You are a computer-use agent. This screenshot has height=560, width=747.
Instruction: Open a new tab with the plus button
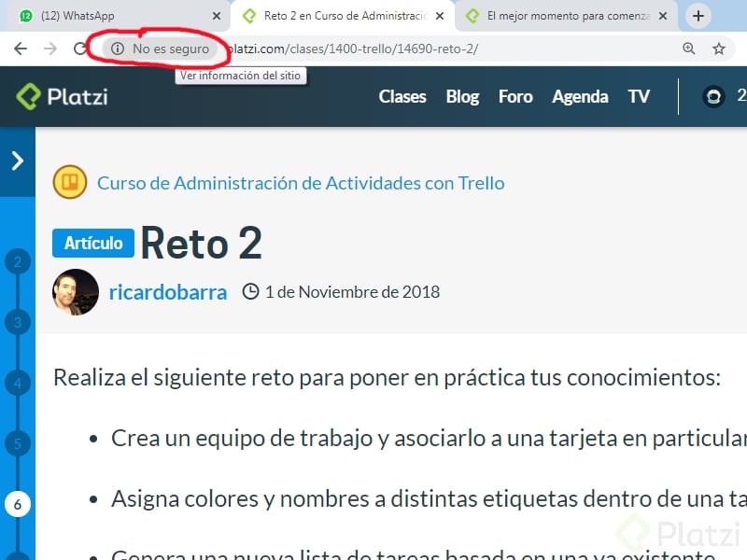coord(698,16)
